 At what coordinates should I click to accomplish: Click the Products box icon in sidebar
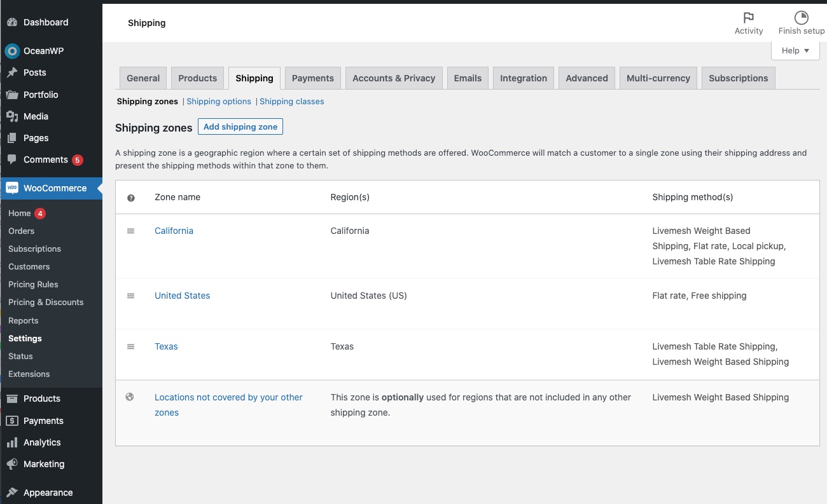click(x=12, y=398)
